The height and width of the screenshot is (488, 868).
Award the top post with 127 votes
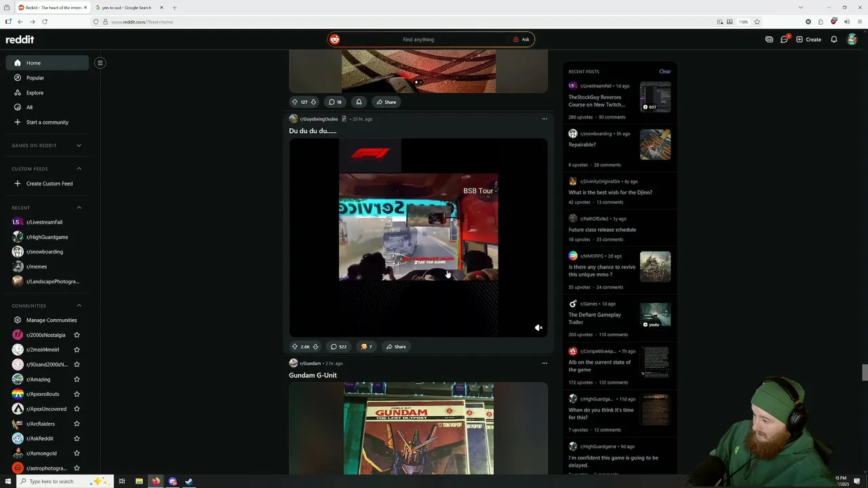coord(359,102)
